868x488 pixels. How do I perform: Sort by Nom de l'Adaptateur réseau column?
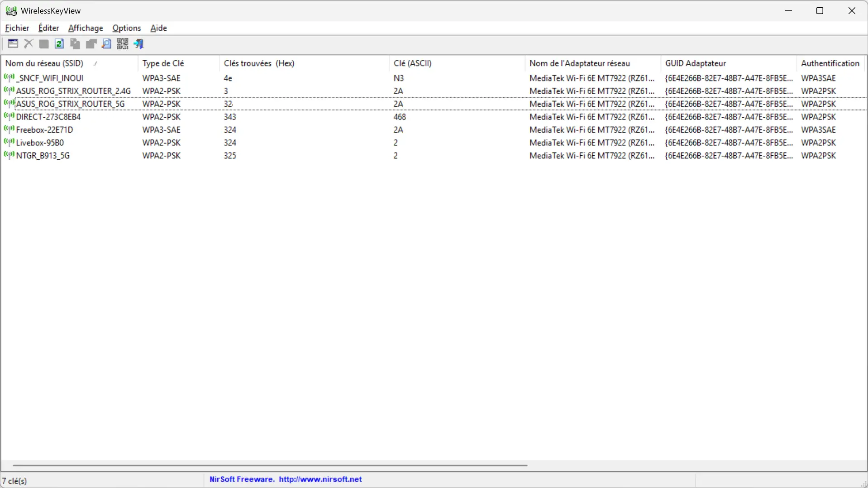(593, 63)
